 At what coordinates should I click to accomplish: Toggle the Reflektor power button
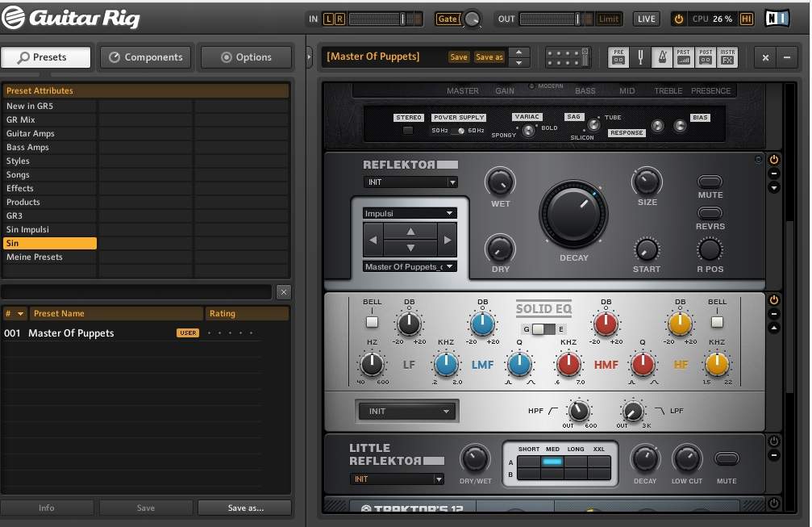773,160
